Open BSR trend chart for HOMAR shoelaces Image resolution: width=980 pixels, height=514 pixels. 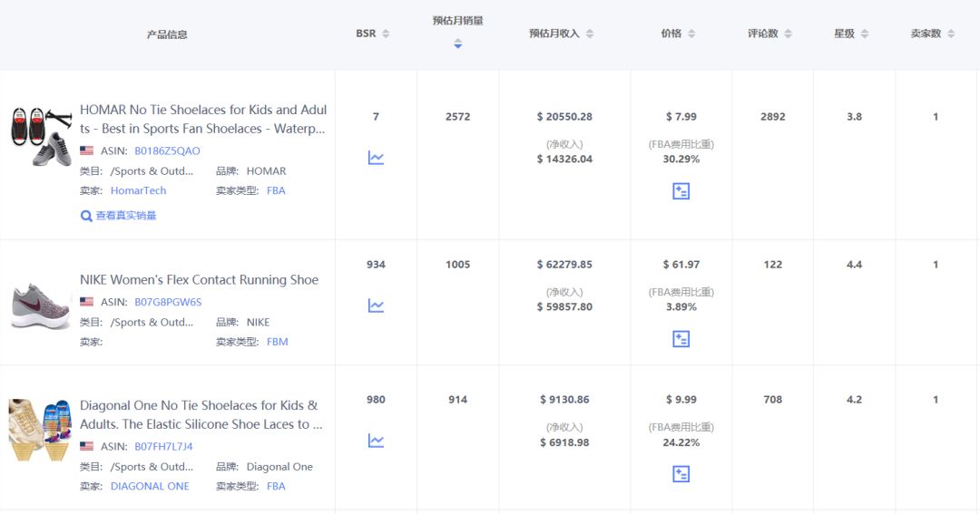pyautogui.click(x=376, y=158)
